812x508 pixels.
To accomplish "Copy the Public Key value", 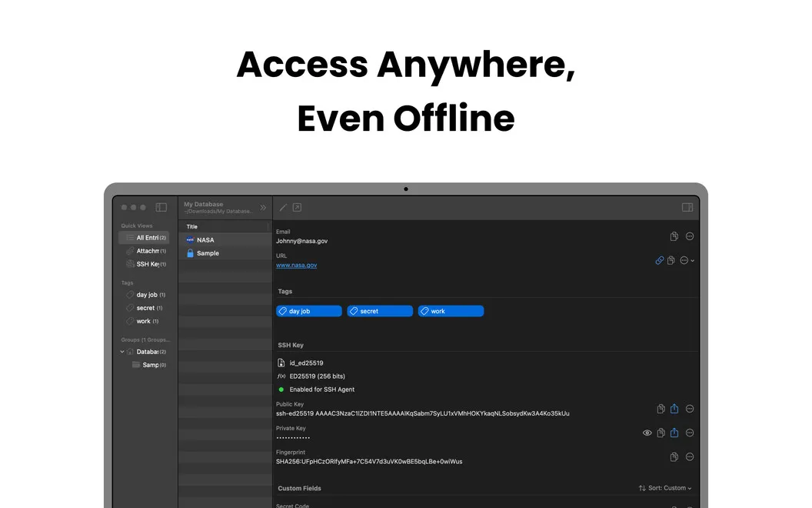I will coord(661,409).
